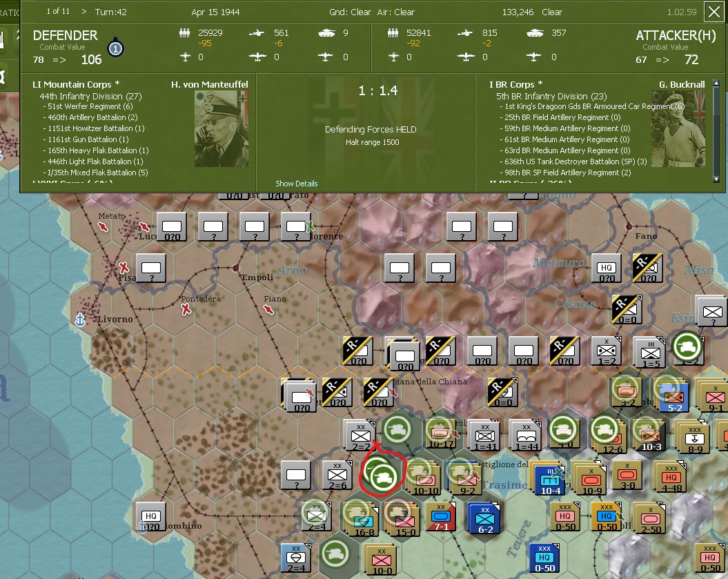Click 'H. von Manteuffel' commander name
The height and width of the screenshot is (579, 728).
(x=209, y=84)
